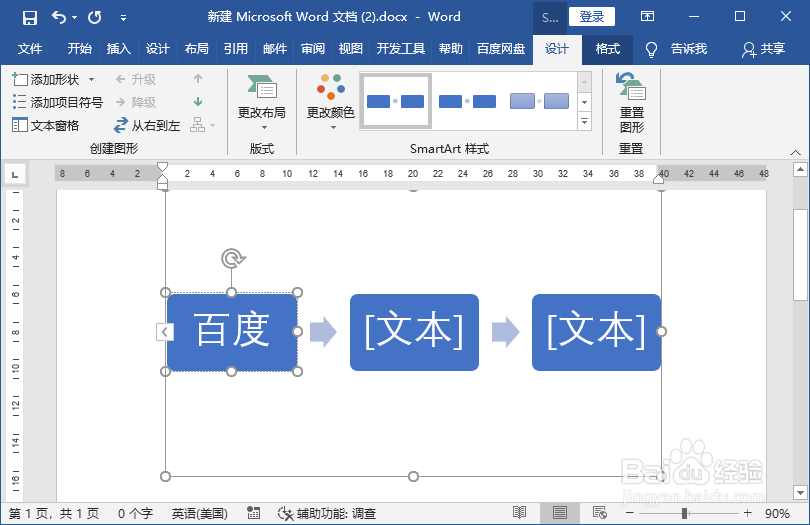810x525 pixels.
Task: Toggle the 文本窗格 text pane
Action: click(x=45, y=125)
